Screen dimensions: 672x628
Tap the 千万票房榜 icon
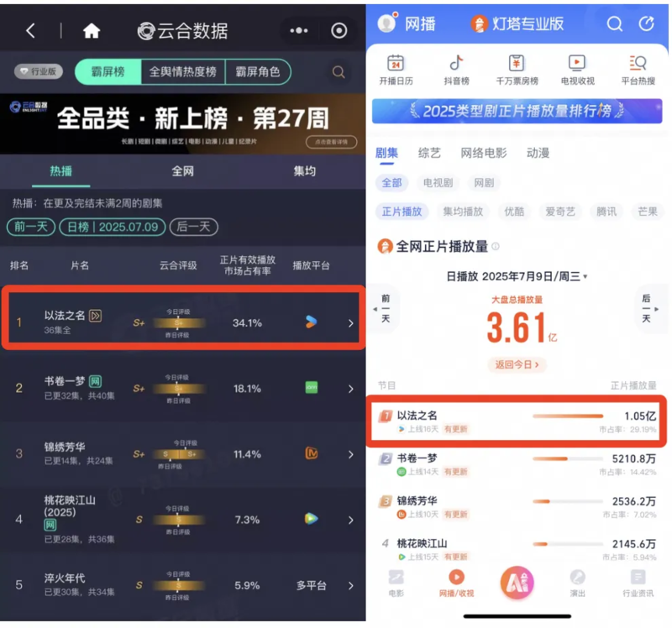click(517, 71)
